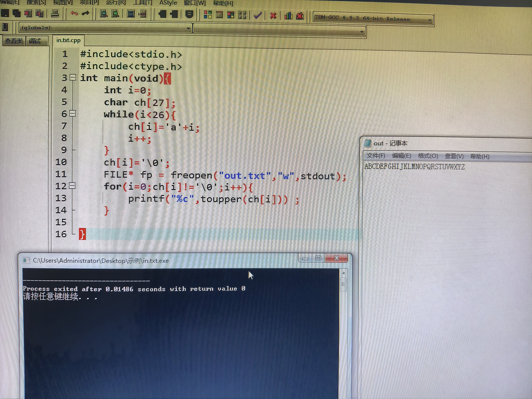
Task: Collapse the while loop fold at line 6
Action: (x=73, y=114)
